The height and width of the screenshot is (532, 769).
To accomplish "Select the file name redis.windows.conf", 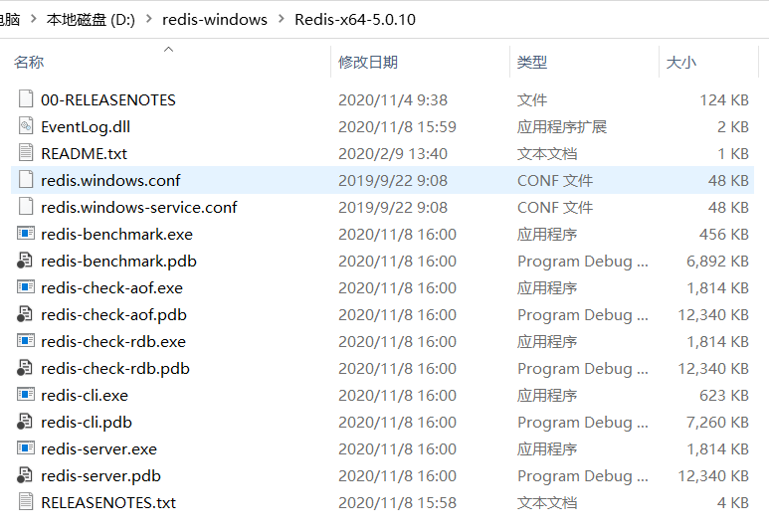I will coord(110,180).
